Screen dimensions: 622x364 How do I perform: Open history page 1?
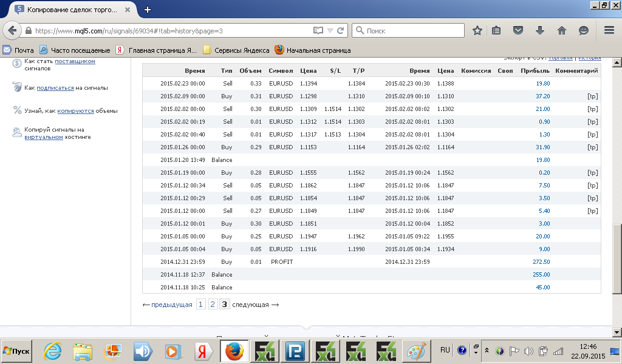200,304
